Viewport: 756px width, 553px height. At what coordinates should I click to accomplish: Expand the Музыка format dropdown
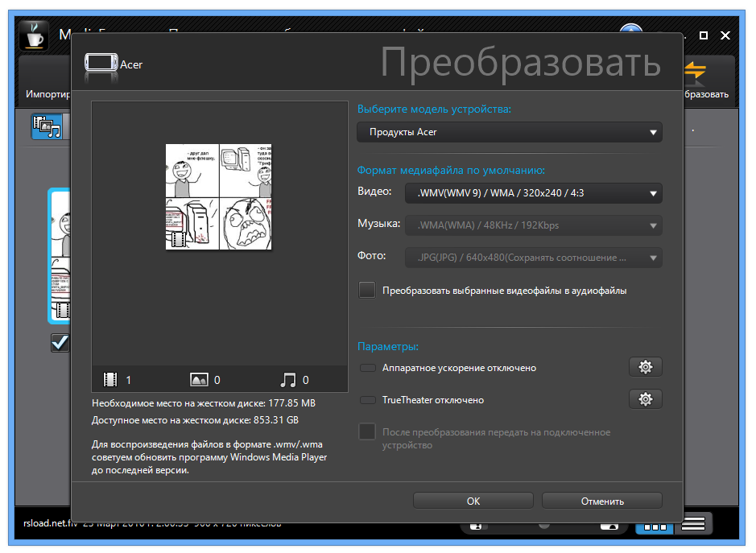pos(533,225)
